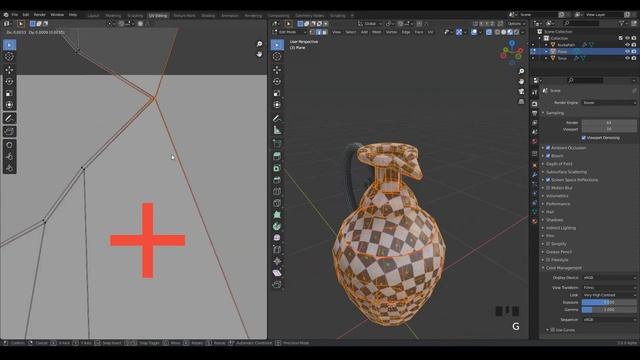Select the Scale tool in UV editor

[x=9, y=93]
